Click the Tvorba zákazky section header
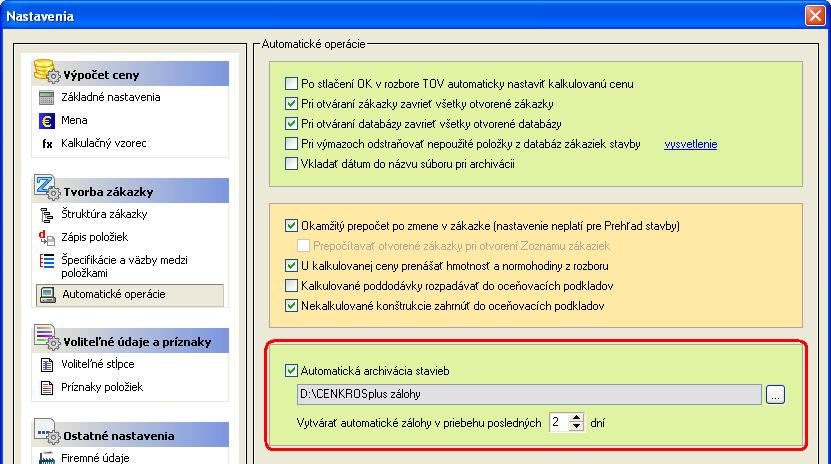This screenshot has height=464, width=831. click(x=130, y=191)
